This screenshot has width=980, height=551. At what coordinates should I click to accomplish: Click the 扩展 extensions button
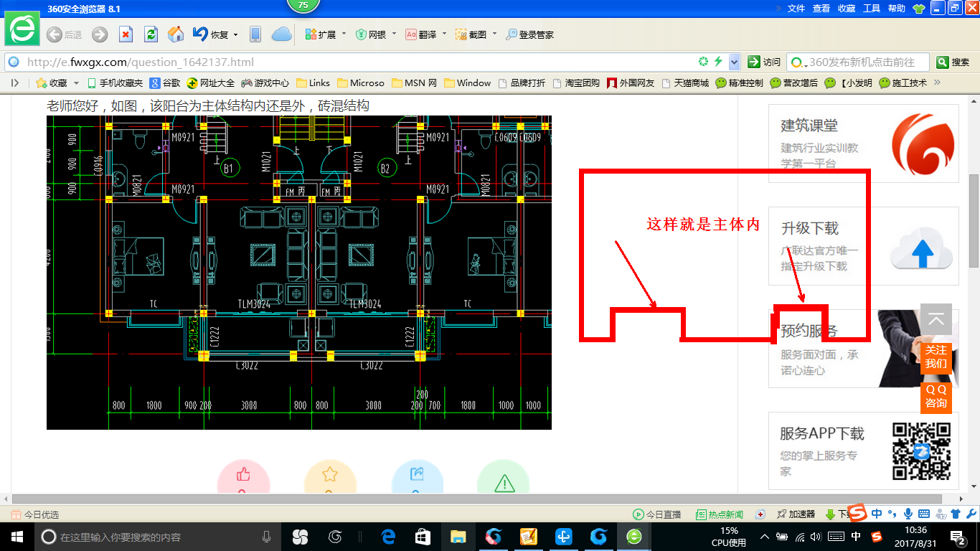321,34
